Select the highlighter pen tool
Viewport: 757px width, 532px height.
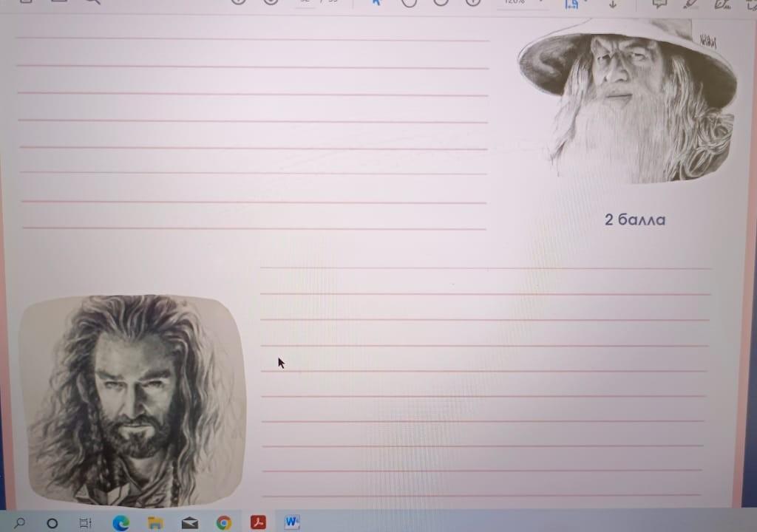click(x=691, y=4)
